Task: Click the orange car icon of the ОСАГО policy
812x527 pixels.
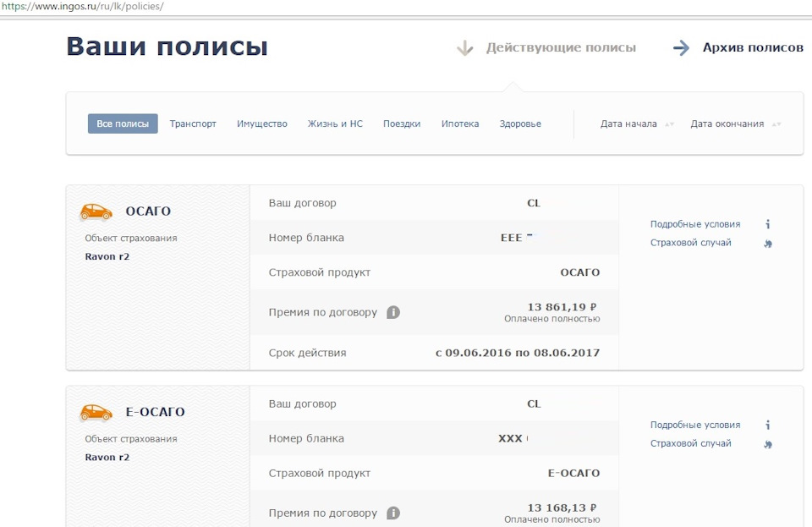Action: pyautogui.click(x=96, y=211)
